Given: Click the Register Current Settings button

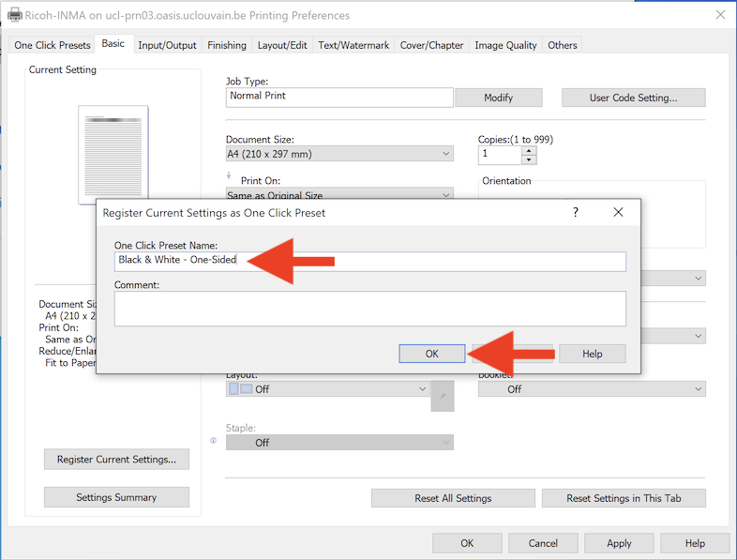Looking at the screenshot, I should point(116,460).
